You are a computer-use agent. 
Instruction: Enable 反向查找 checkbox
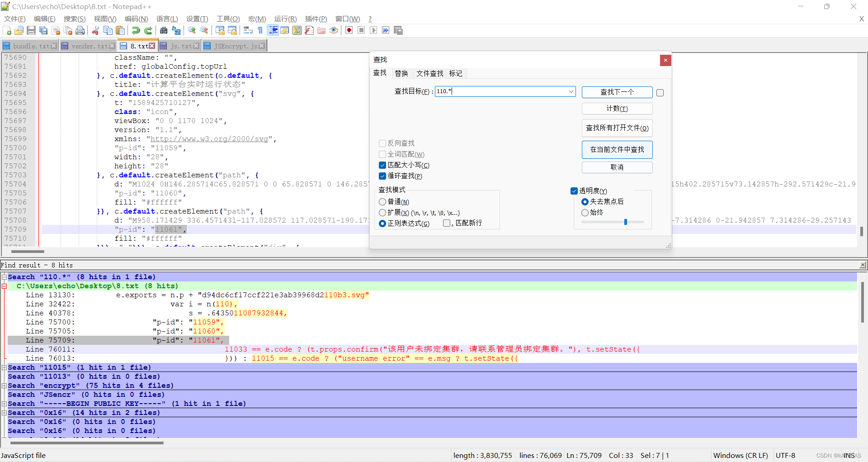[382, 143]
